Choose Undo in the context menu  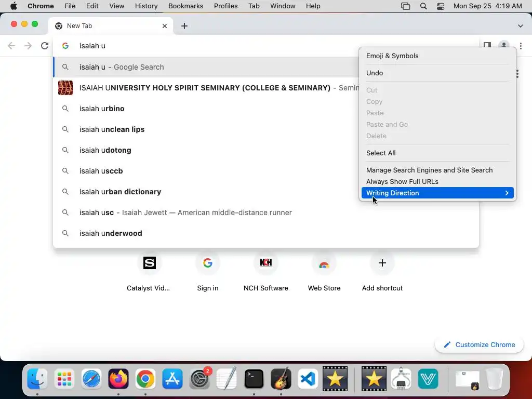[437, 73]
